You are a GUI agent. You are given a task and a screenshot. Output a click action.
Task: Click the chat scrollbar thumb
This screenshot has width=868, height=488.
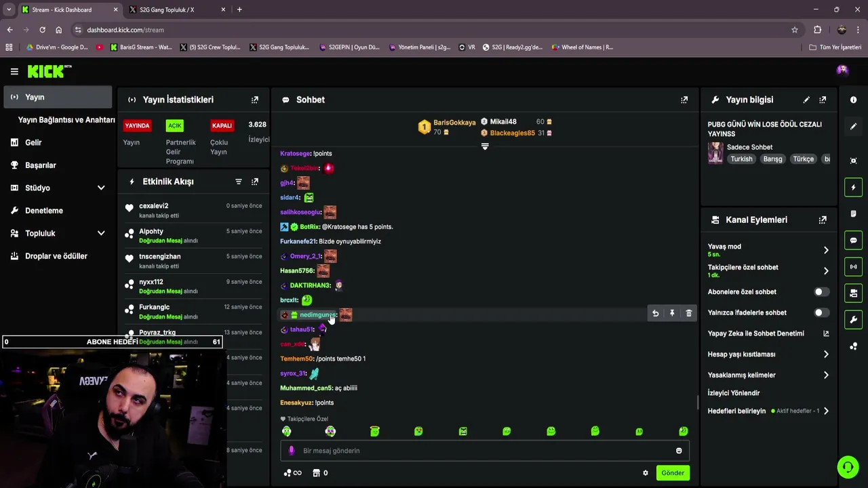pos(698,403)
